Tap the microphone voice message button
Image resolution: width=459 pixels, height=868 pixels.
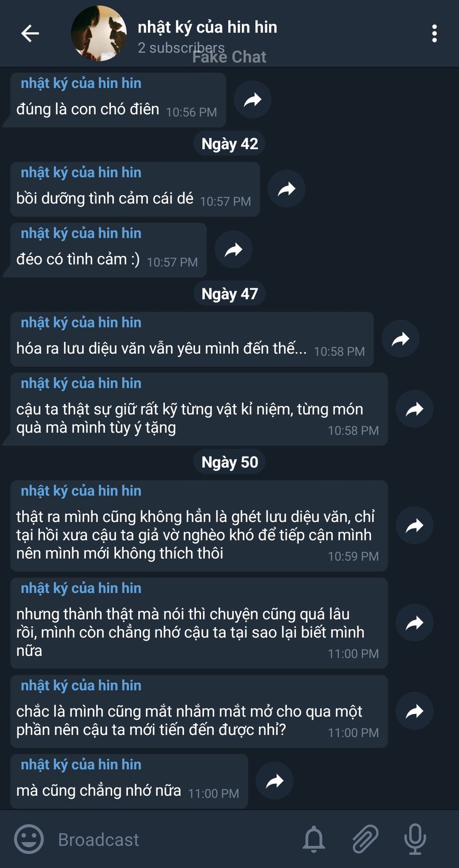[415, 839]
